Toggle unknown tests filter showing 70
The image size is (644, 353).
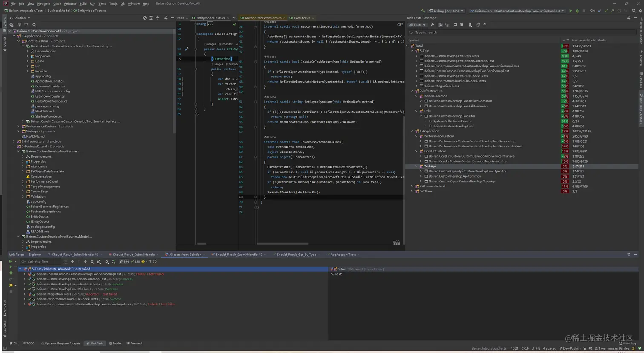(152, 261)
